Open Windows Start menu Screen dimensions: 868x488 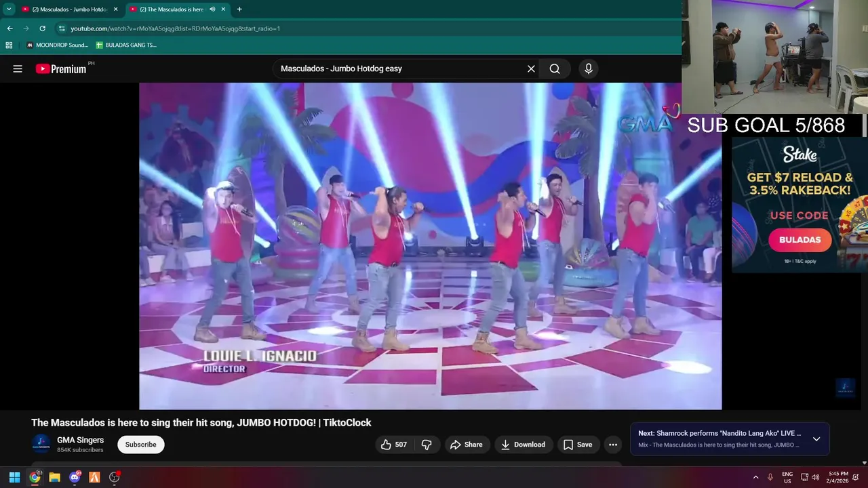pos(14,477)
